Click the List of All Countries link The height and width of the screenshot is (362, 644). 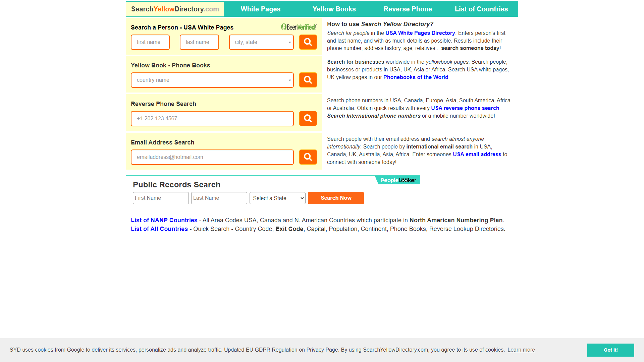[160, 229]
